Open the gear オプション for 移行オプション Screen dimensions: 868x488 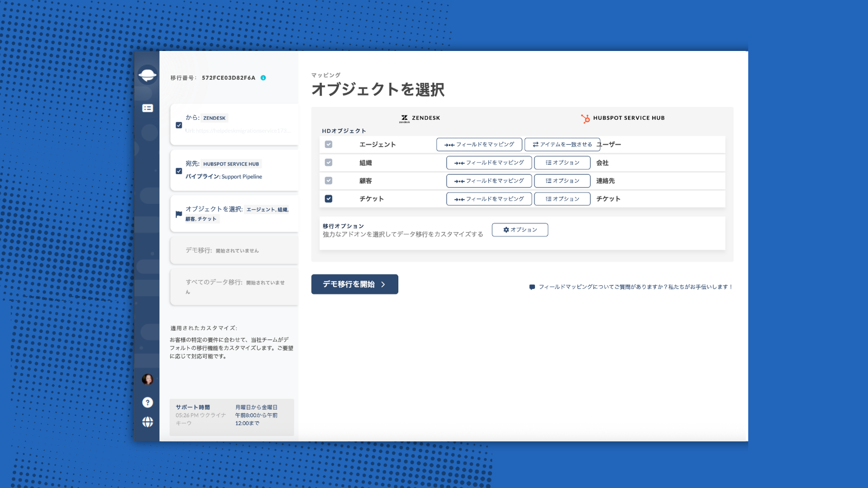tap(519, 229)
